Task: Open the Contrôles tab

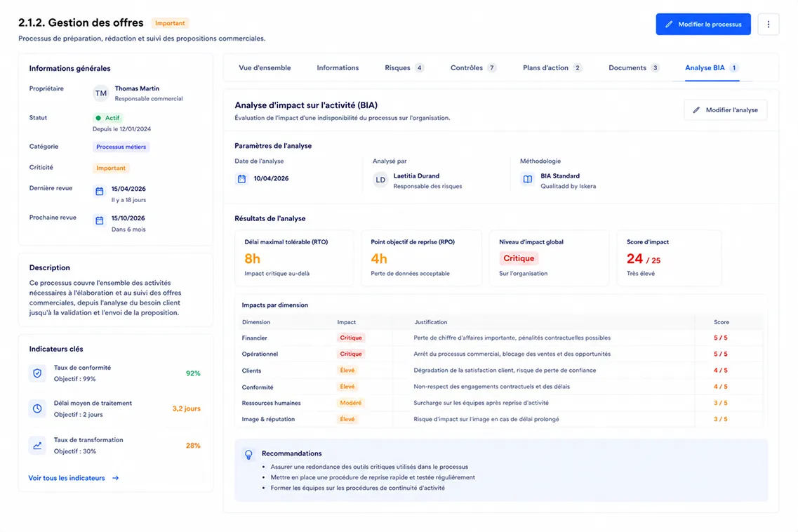Action: (x=473, y=67)
